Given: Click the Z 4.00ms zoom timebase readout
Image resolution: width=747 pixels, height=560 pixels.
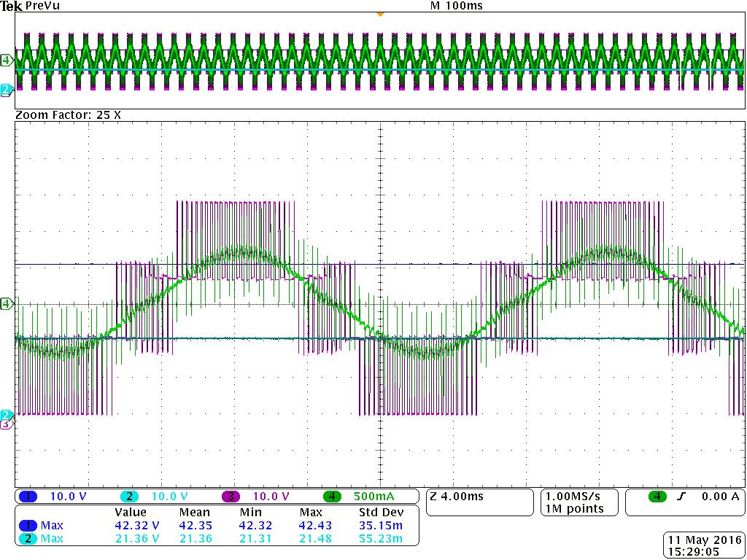Looking at the screenshot, I should click(x=457, y=496).
